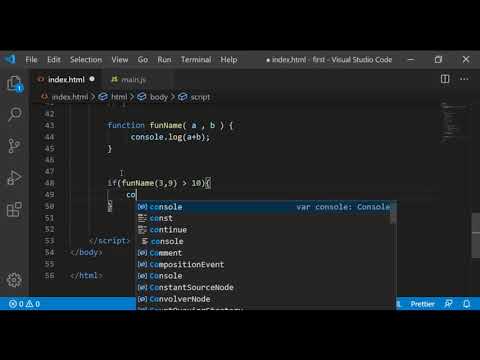
Task: Click line number 48 in gutter
Action: point(49,183)
